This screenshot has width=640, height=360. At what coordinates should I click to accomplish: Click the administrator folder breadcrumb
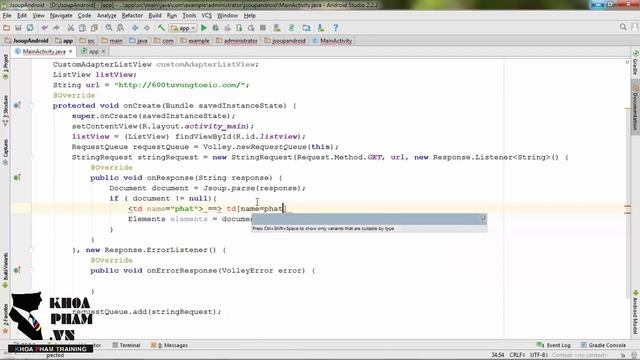coord(237,41)
